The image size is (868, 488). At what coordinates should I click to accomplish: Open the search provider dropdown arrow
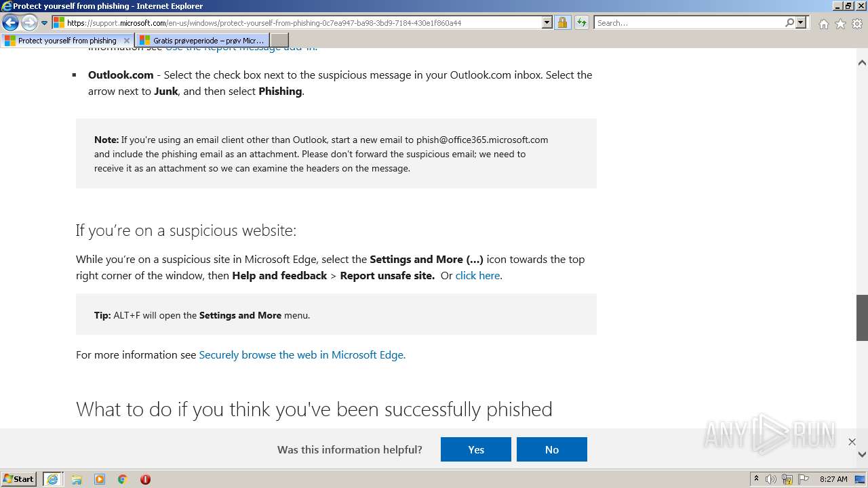pyautogui.click(x=801, y=22)
